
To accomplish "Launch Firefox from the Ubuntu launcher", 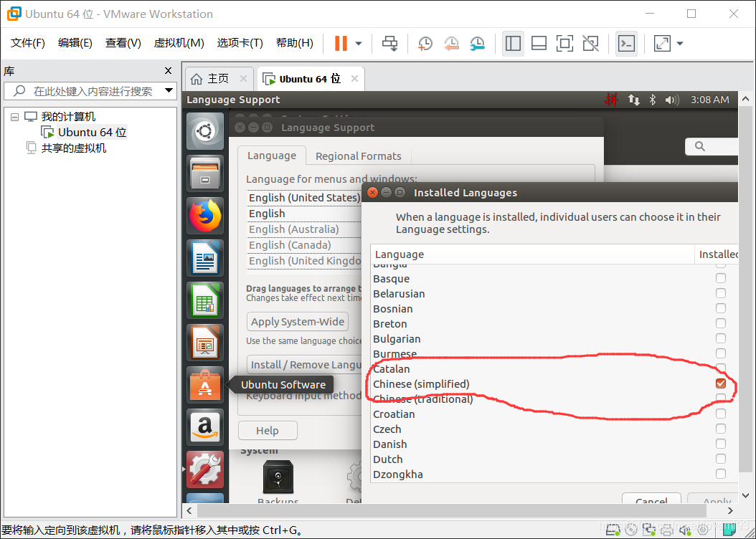I will [x=205, y=216].
